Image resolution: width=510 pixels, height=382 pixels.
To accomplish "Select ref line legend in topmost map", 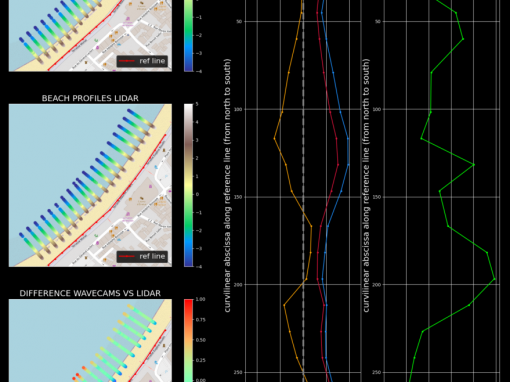I will click(142, 61).
